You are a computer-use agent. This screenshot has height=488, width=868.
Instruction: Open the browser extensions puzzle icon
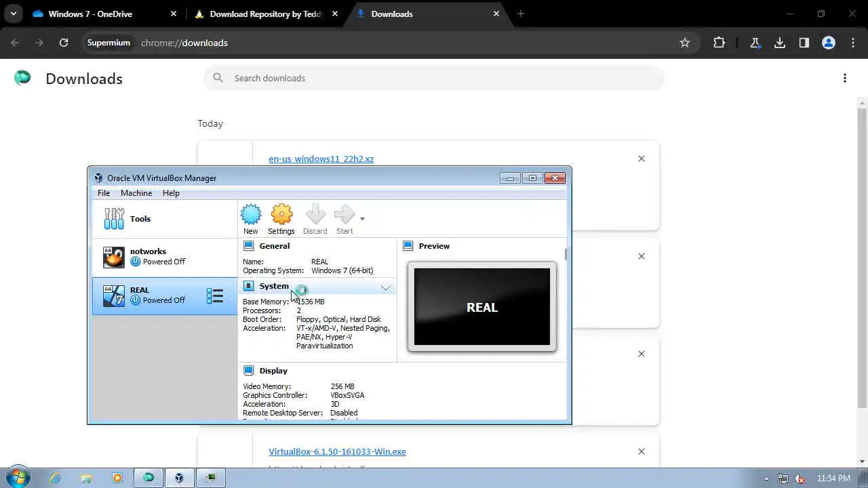click(719, 43)
